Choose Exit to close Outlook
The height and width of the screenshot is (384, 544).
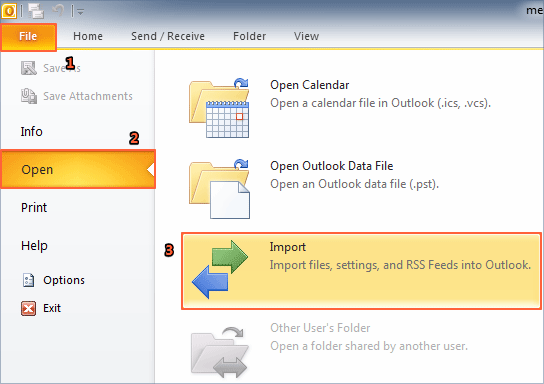(52, 308)
